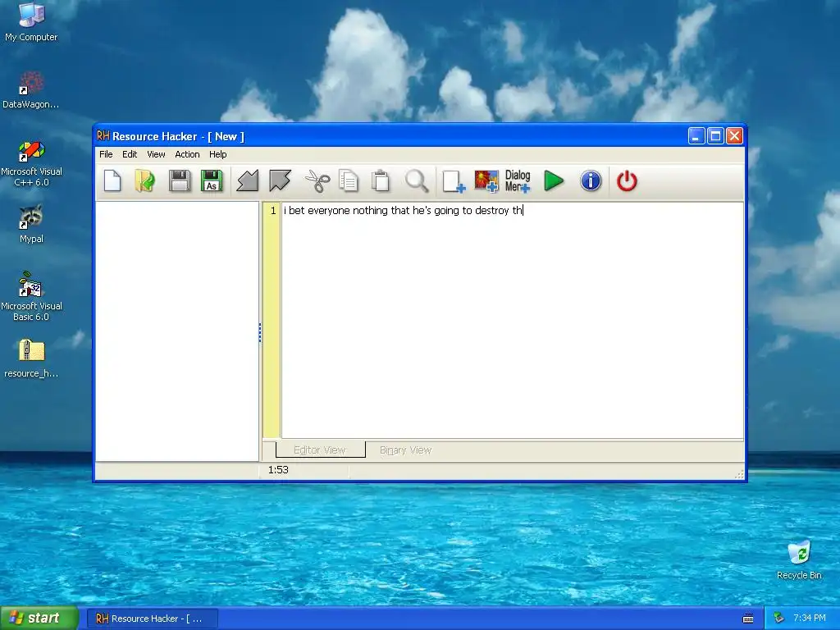This screenshot has height=630, width=840.
Task: Close the Resource Hacker window
Action: coord(734,136)
